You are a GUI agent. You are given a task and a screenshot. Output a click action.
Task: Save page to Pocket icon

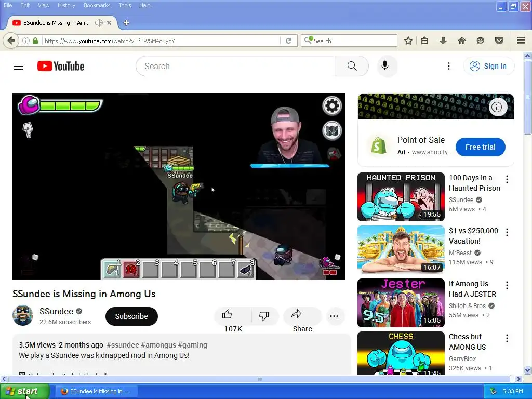pos(499,41)
